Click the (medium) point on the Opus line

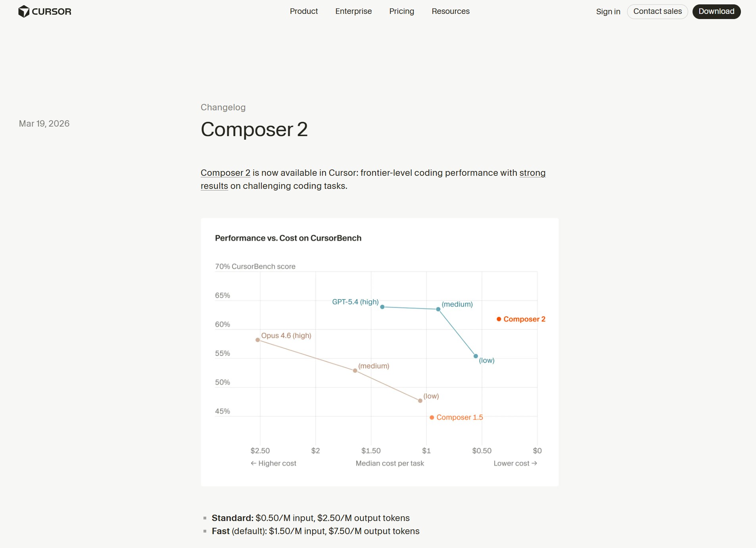coord(355,371)
